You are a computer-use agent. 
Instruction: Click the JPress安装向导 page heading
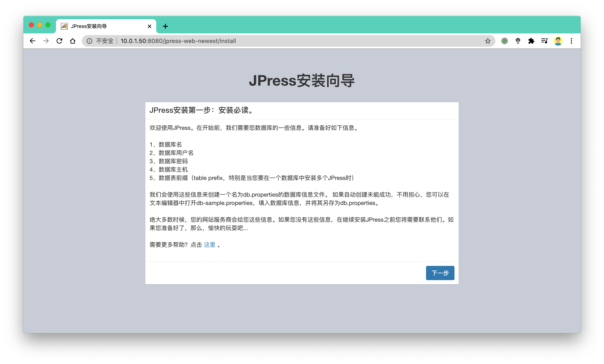tap(302, 81)
